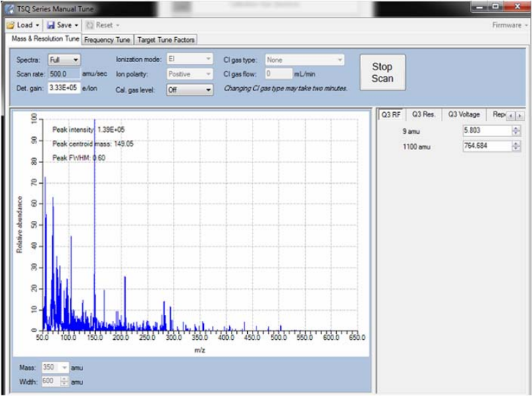Click the Reset toolbar icon
This screenshot has height=396, width=532.
pos(89,25)
